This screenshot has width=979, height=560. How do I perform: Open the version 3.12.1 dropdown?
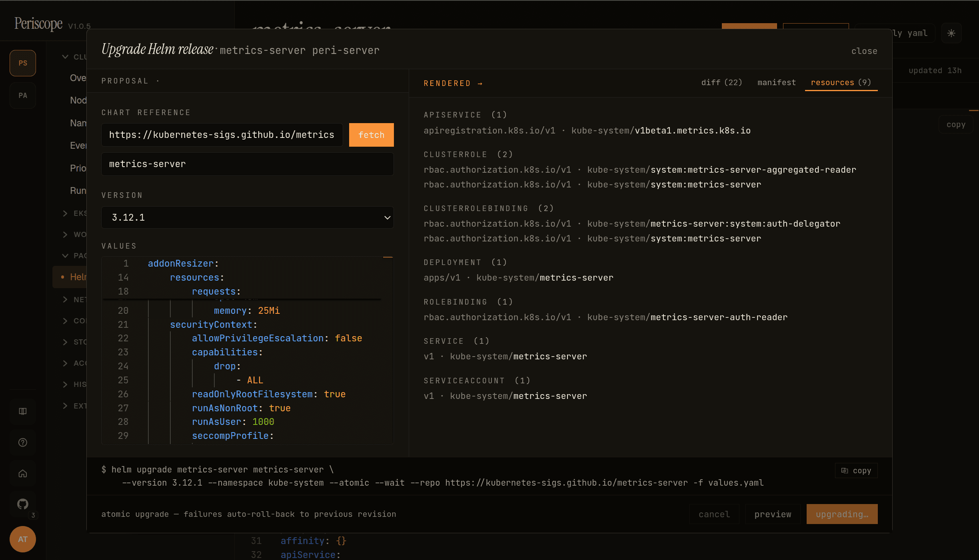click(248, 217)
